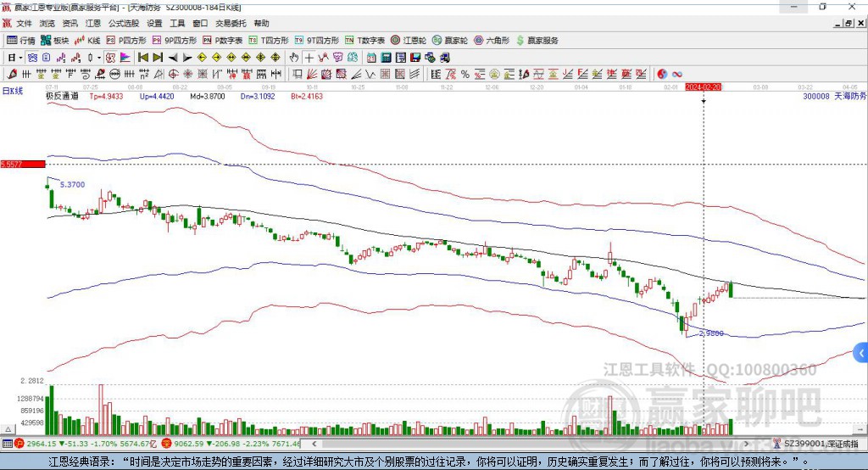Minimize the inner document window
Viewport: 868px width, 470px height.
click(x=838, y=23)
